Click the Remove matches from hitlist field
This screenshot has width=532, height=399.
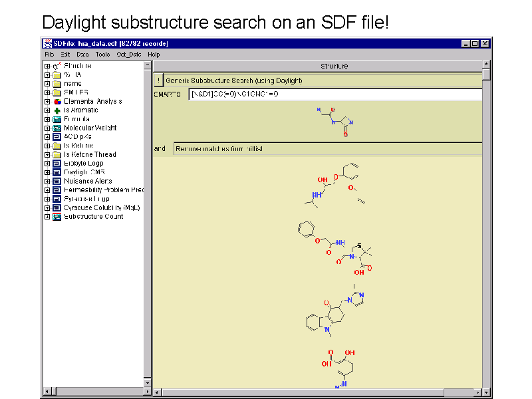327,149
